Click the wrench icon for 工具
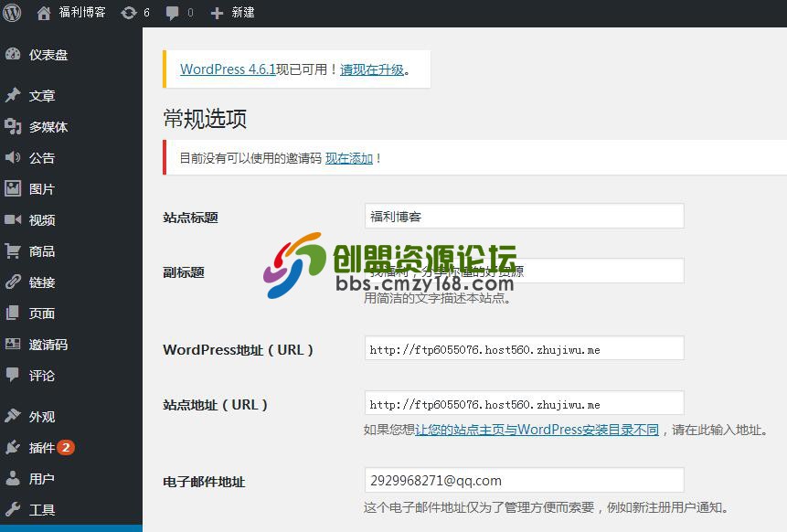The image size is (787, 532). [13, 509]
